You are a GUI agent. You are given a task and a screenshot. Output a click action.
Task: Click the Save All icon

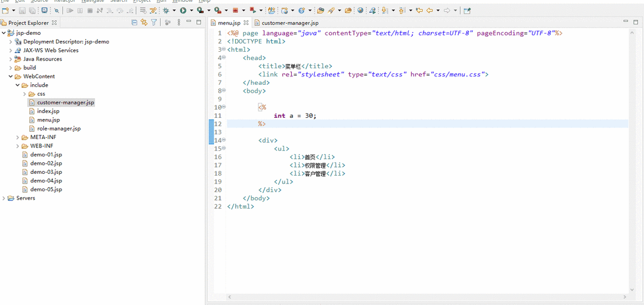tap(32, 10)
